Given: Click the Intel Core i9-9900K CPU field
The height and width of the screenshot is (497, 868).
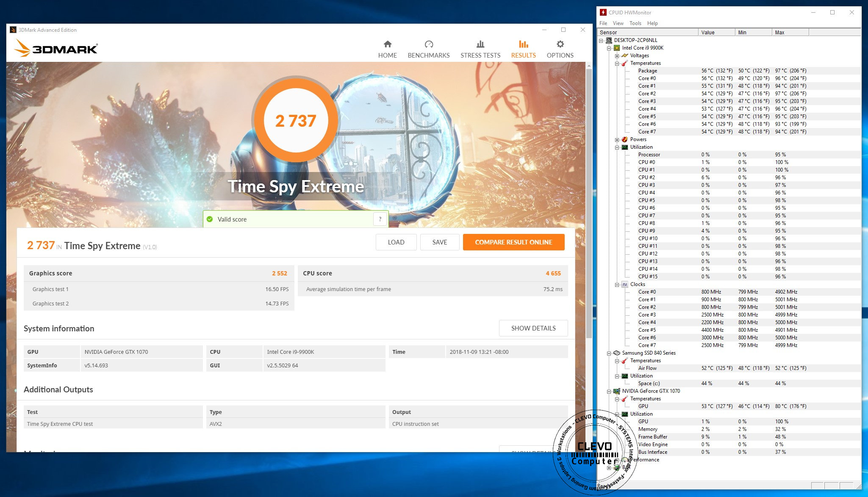Looking at the screenshot, I should point(324,352).
